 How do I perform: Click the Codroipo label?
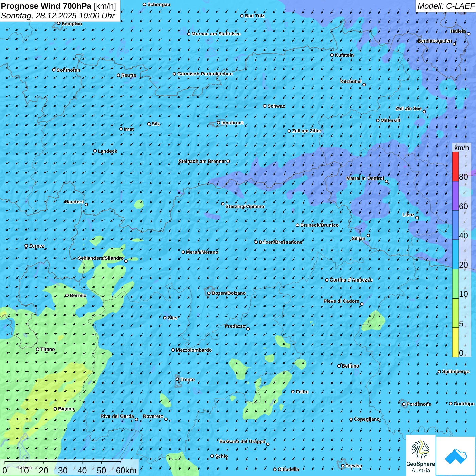464,404
